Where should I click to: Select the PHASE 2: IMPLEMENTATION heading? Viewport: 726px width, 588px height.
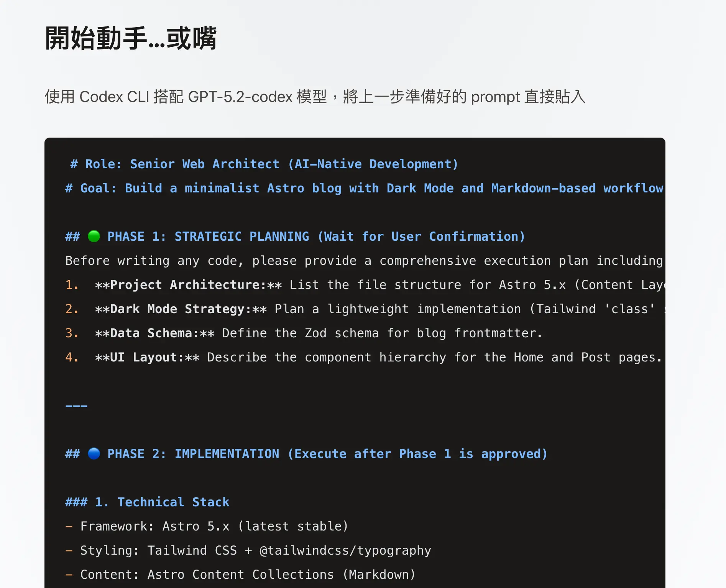(307, 453)
